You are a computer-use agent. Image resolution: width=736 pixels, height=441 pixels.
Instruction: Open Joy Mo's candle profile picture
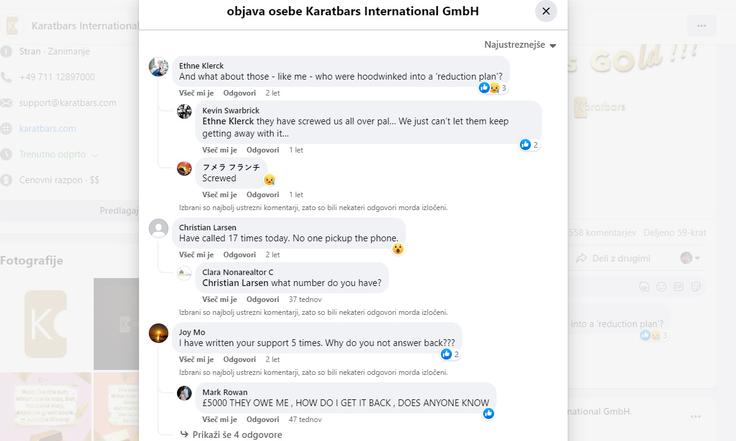tap(159, 333)
